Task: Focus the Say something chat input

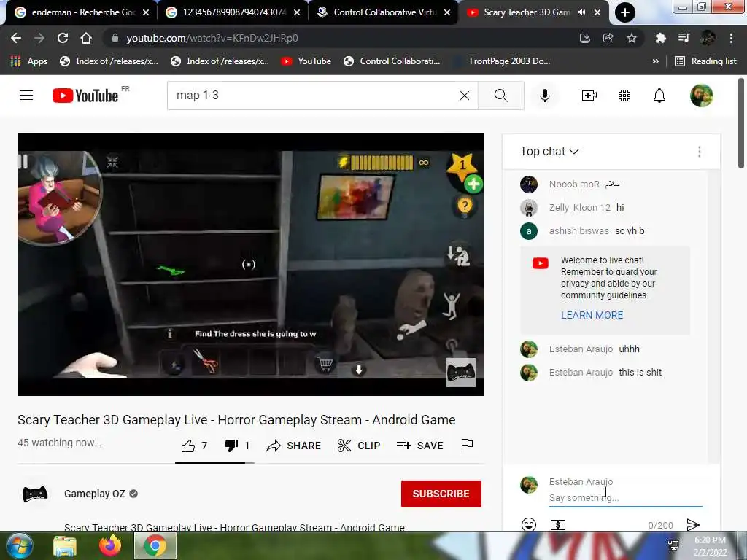Action: tap(625, 497)
